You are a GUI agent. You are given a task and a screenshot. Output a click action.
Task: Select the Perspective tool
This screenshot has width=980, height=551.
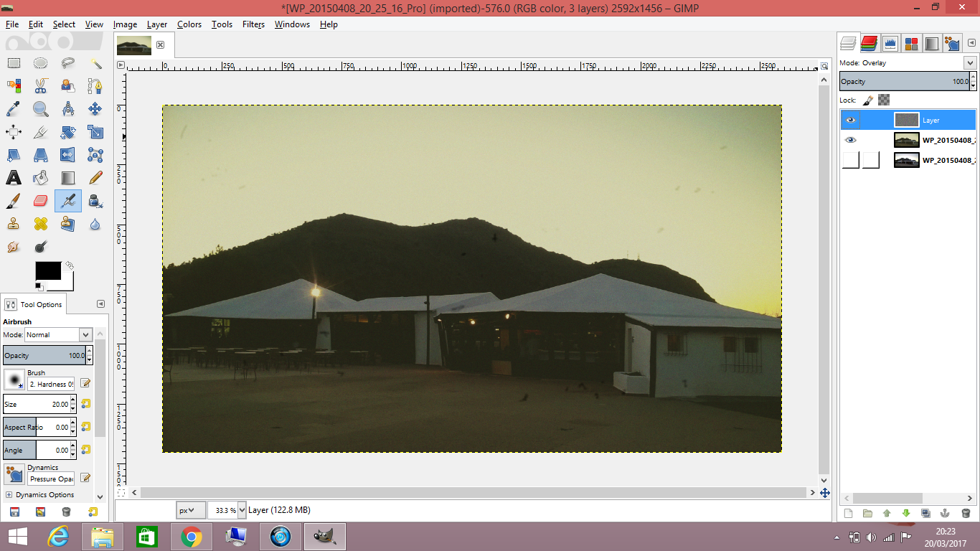[41, 155]
